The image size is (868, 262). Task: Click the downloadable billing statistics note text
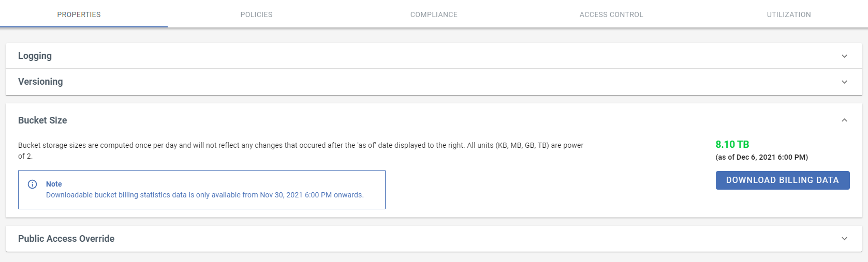tap(205, 195)
